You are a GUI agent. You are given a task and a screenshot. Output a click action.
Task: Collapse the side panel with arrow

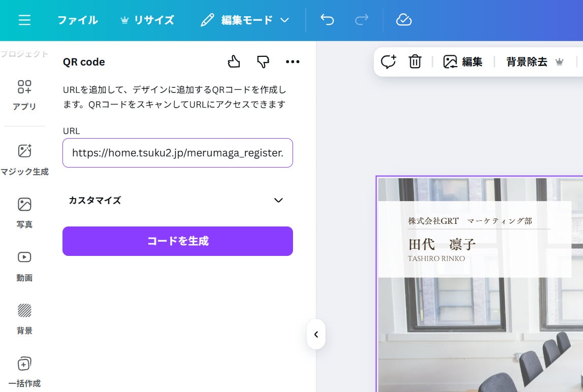pos(316,334)
